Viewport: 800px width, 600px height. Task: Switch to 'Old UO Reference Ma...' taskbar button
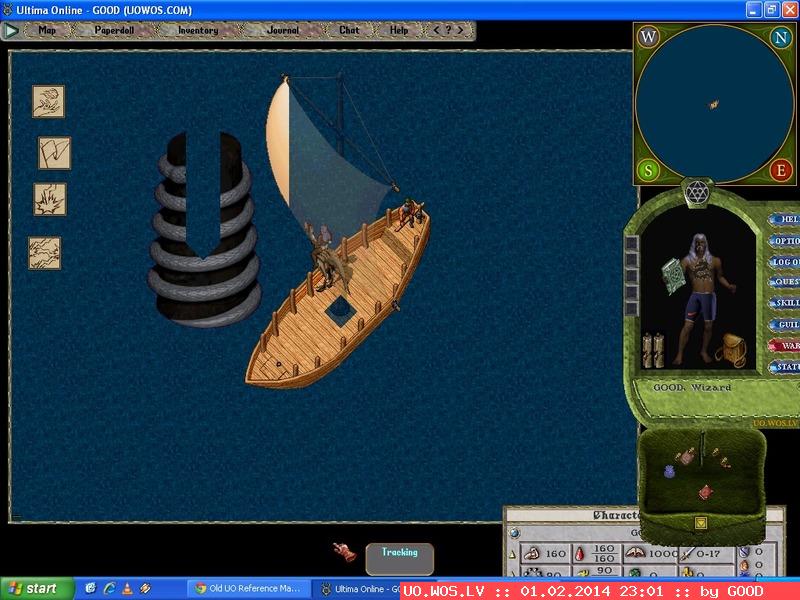248,589
